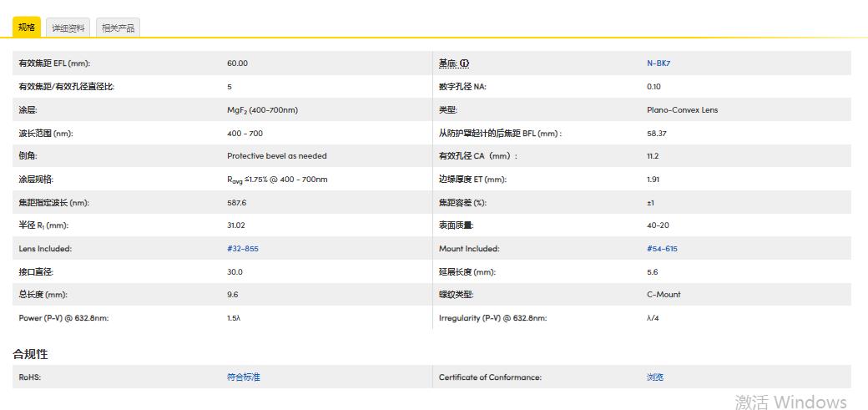Click the 符合标准 RoHS link
Viewport: 868px width, 410px height.
pyautogui.click(x=243, y=377)
